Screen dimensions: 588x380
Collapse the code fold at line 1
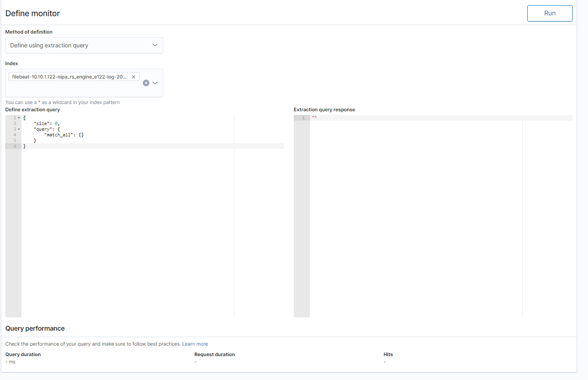coord(19,118)
